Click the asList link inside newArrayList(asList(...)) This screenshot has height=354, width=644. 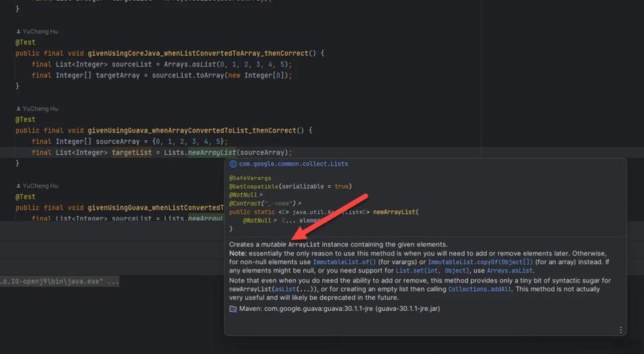click(x=285, y=289)
